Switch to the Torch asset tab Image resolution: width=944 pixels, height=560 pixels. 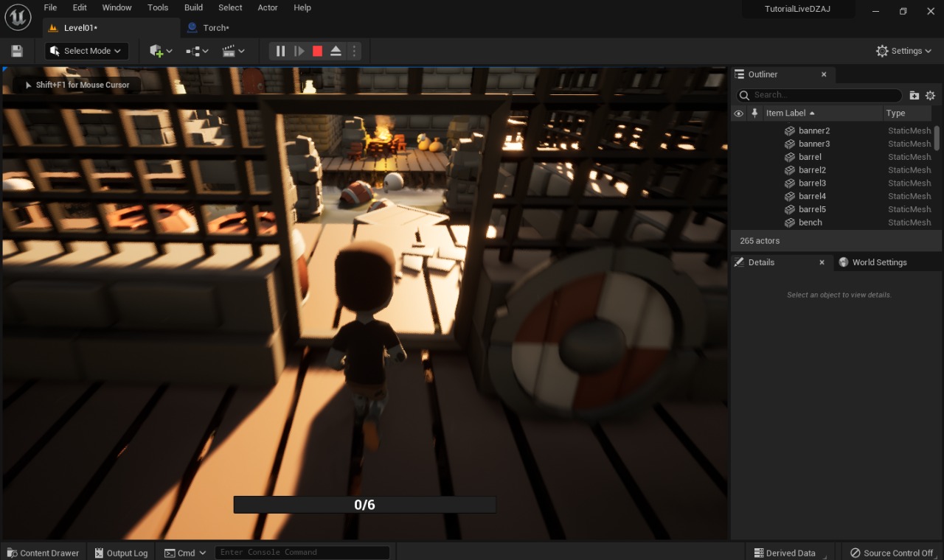click(x=214, y=27)
